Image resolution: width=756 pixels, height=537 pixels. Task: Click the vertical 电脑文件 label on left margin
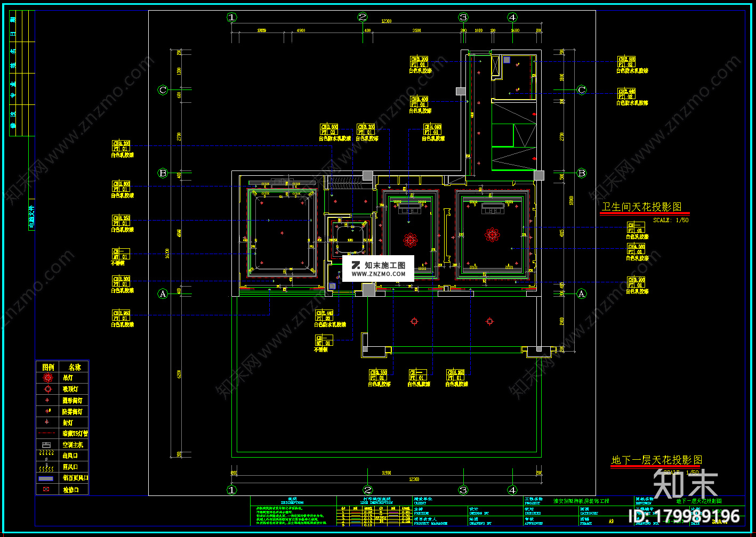click(x=31, y=217)
